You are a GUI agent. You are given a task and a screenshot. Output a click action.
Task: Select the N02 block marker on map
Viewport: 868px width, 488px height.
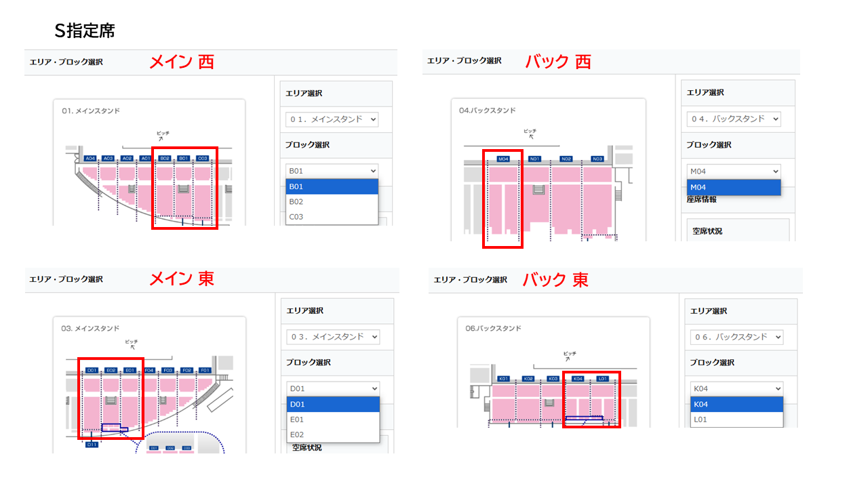(x=566, y=159)
